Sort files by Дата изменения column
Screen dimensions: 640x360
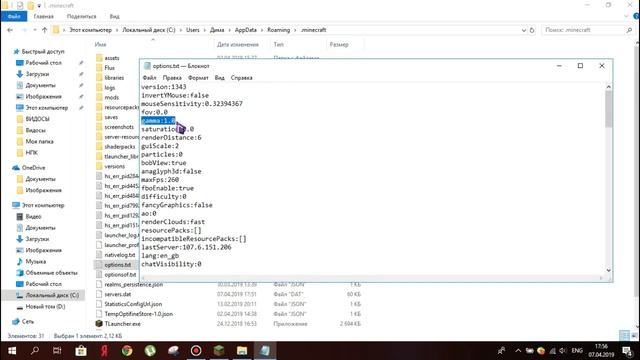tap(238, 44)
